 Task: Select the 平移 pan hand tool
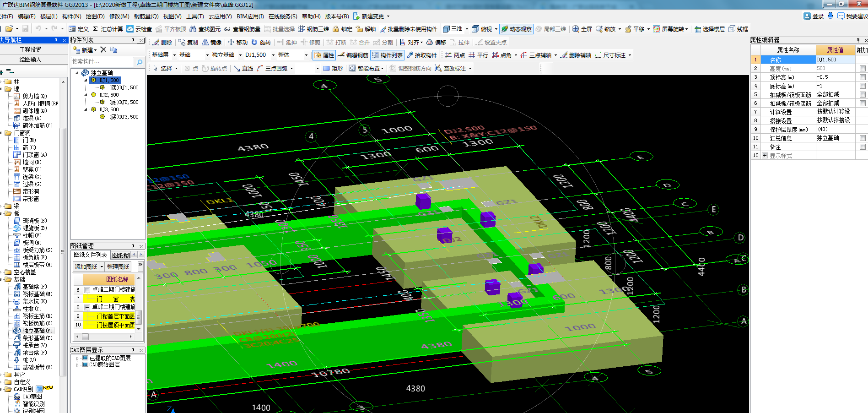(634, 29)
